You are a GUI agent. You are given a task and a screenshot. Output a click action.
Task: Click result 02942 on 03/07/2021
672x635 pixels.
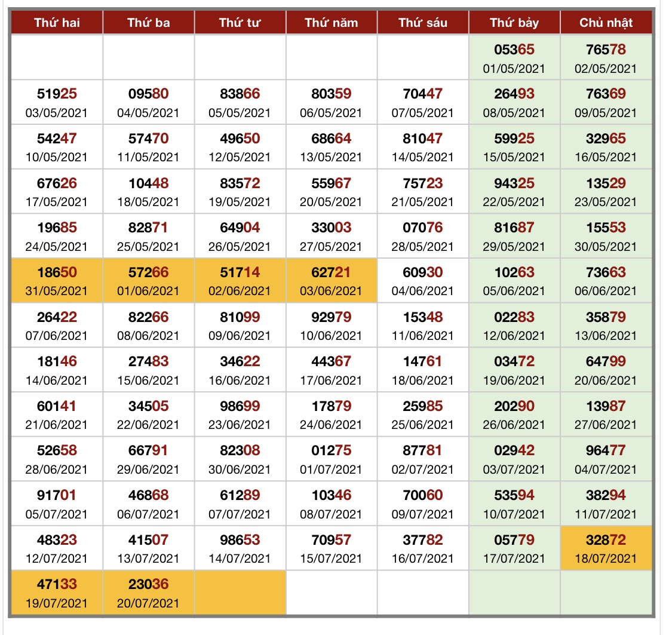514,459
